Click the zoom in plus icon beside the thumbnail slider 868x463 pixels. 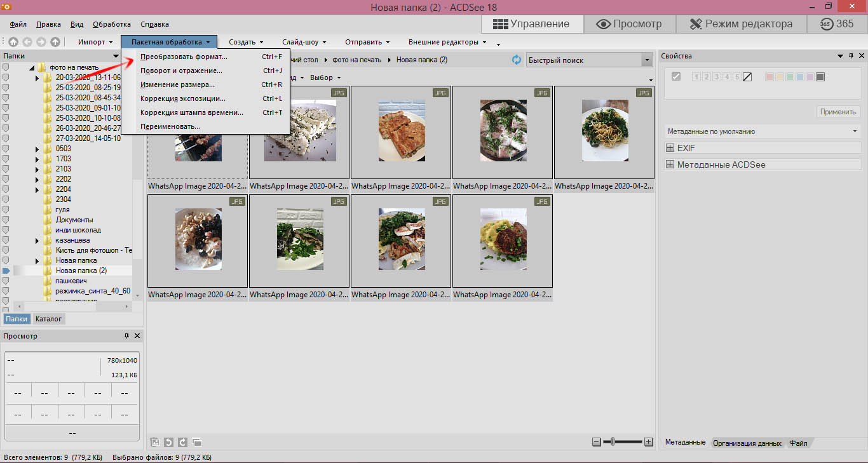(x=648, y=441)
